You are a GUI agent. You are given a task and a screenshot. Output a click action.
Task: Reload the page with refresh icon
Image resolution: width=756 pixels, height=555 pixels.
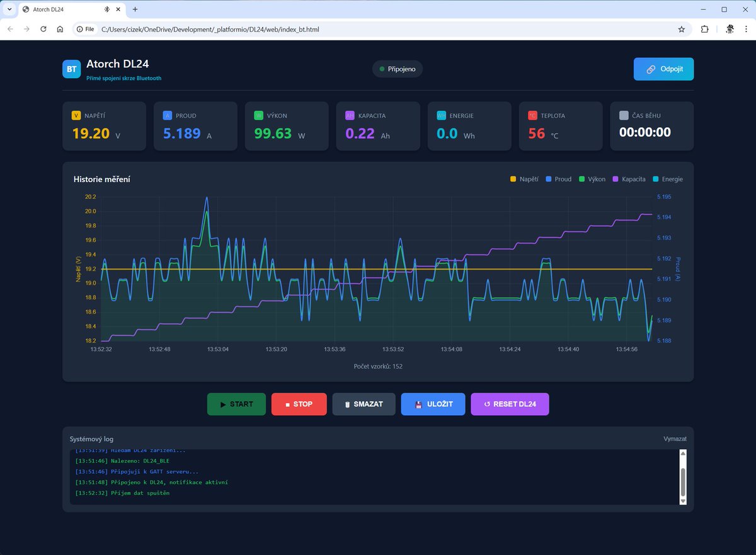coord(43,29)
